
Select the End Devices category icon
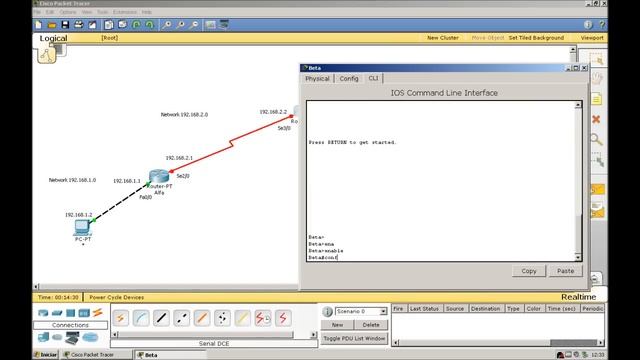pos(43,337)
